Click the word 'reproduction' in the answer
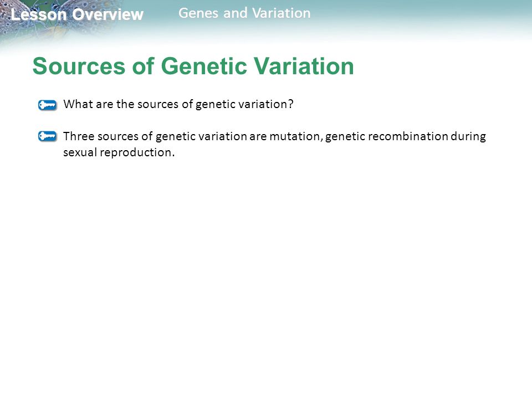Viewport: 532px width, 399px height. point(136,153)
